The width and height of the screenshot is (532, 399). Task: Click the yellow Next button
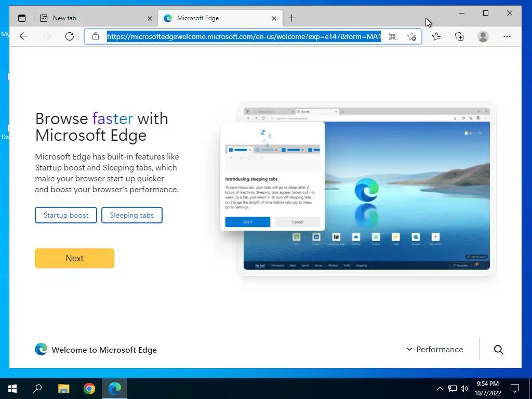coord(75,258)
